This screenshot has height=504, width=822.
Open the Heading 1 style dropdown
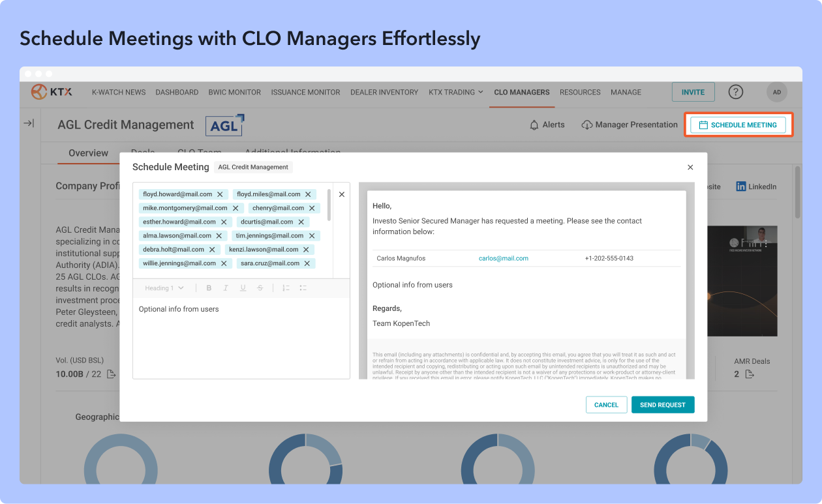[x=164, y=288]
